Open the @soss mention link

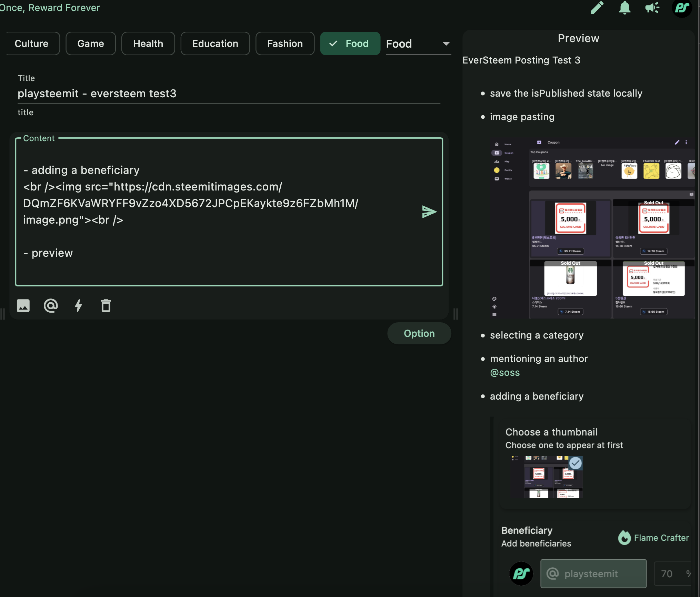click(505, 373)
